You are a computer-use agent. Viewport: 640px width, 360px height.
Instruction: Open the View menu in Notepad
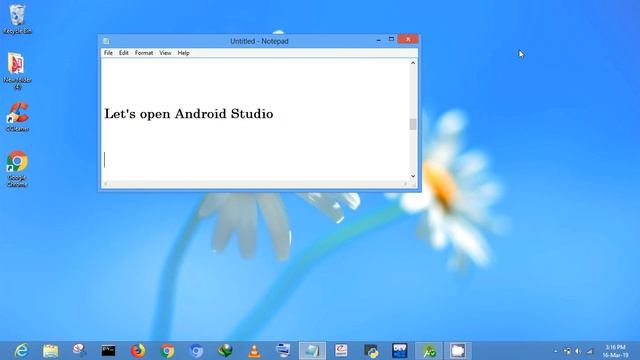[x=165, y=53]
